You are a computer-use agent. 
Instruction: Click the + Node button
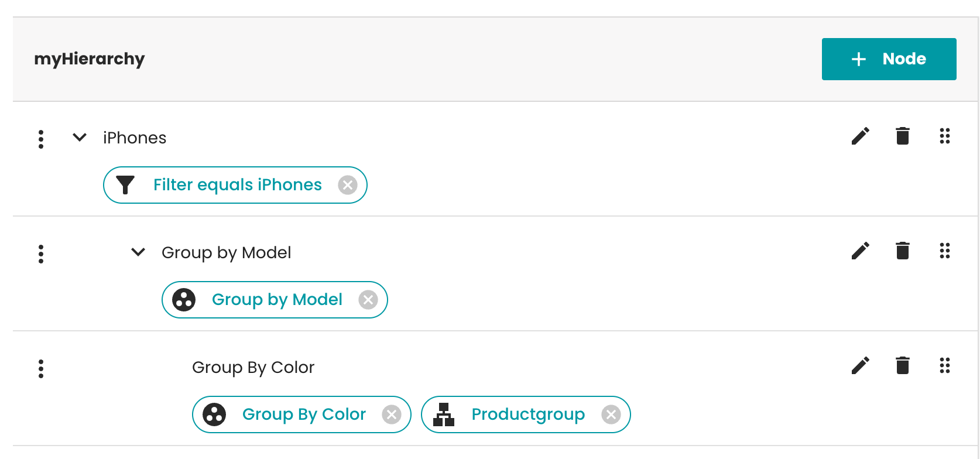[x=889, y=59]
